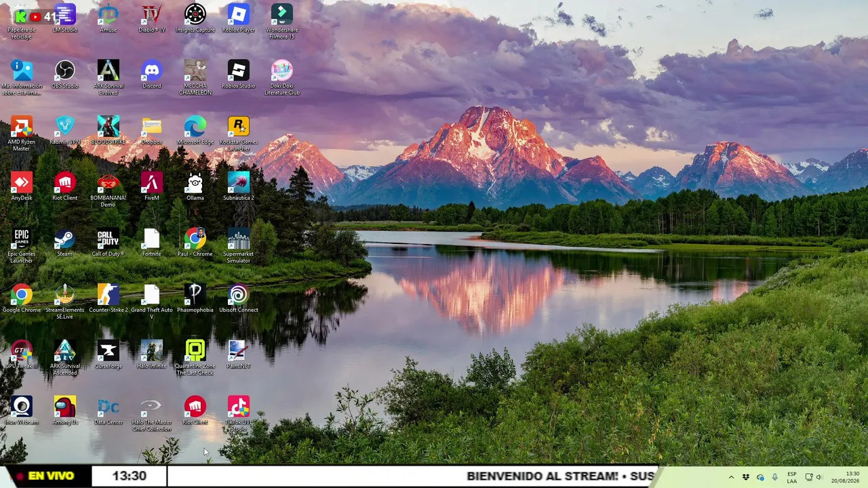This screenshot has height=488, width=868.
Task: Click the StreamElements SE.Live shortcut
Action: (x=65, y=302)
